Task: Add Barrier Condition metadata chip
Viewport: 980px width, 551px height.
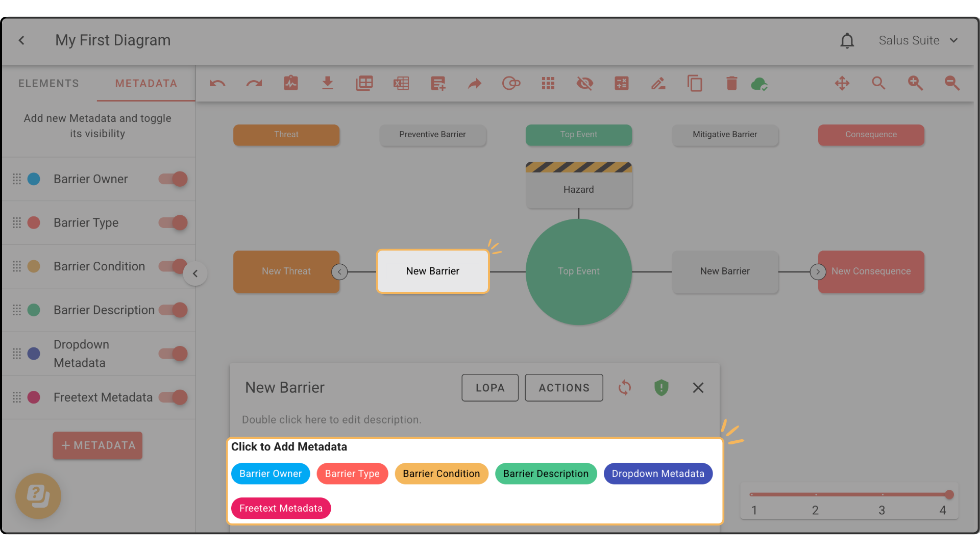Action: point(441,473)
